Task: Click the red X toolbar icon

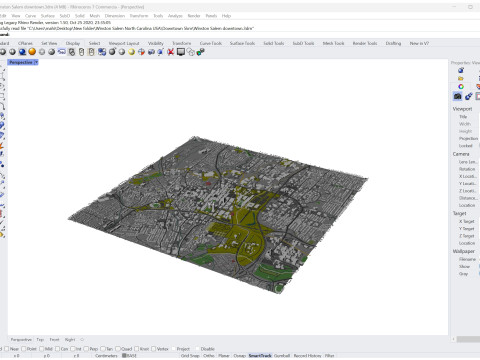Action: pos(171,52)
